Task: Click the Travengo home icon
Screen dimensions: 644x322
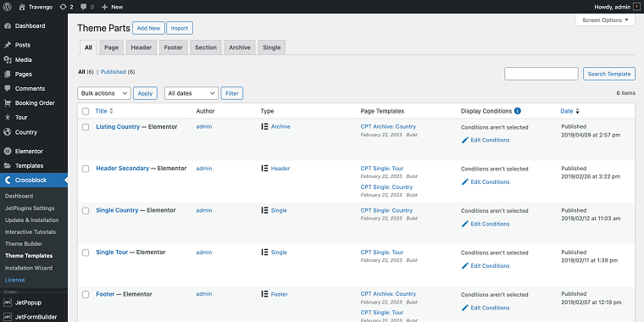Action: pos(22,7)
